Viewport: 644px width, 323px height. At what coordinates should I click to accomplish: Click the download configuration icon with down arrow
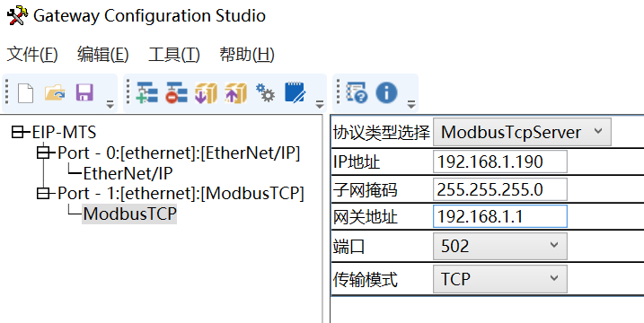[207, 92]
